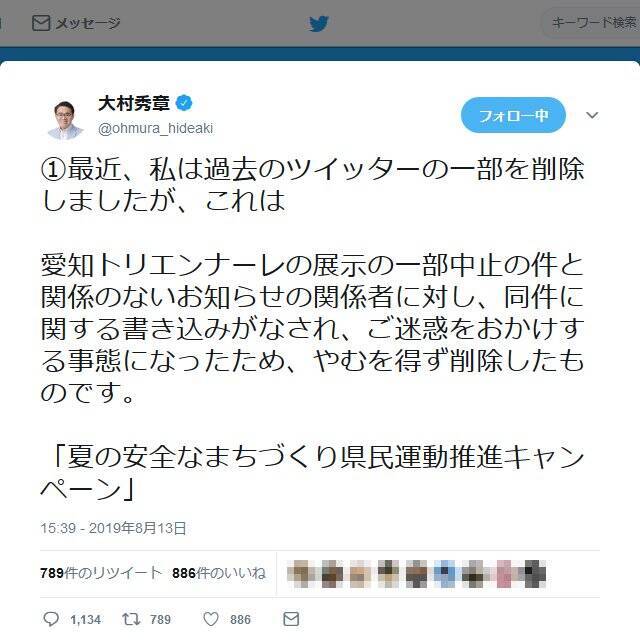The height and width of the screenshot is (640, 640).
Task: Click the envelope Messages icon in header
Action: tap(41, 23)
